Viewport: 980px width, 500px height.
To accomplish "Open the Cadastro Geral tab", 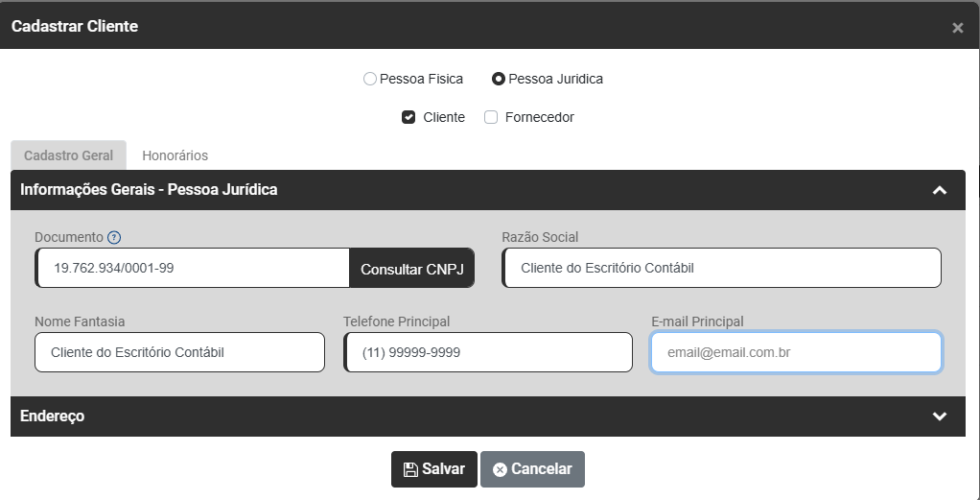I will pos(68,155).
